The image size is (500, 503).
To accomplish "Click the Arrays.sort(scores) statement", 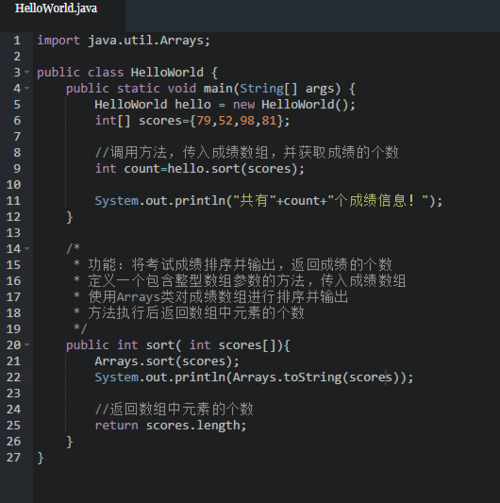I will coord(167,361).
